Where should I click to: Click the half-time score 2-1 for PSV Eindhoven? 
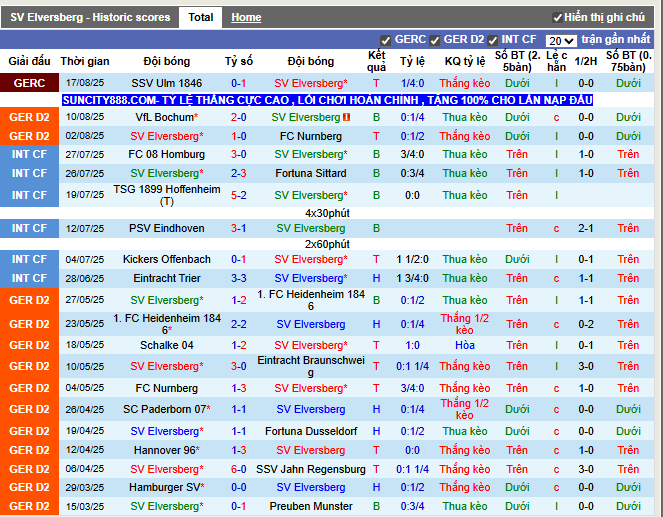point(586,228)
